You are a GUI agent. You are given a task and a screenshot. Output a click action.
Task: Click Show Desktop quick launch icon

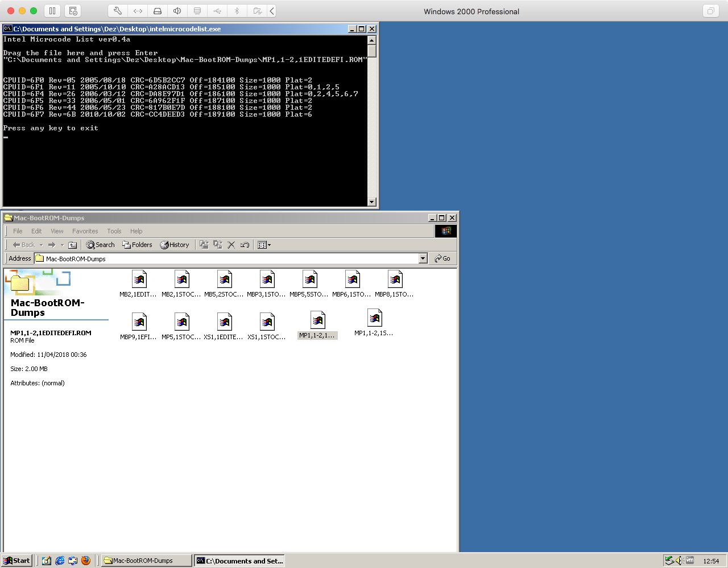coord(47,561)
